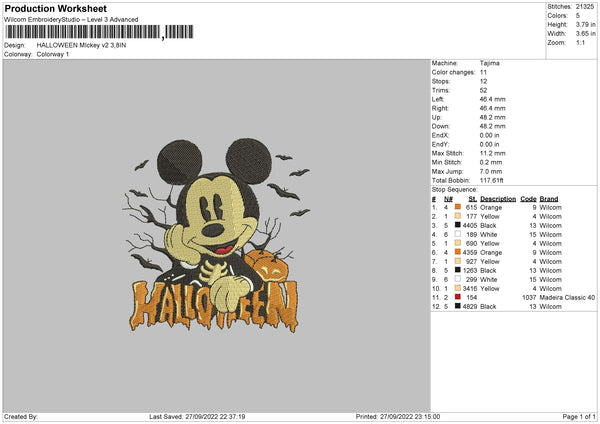Click the yellow swatch in stop 2
Screen dimensions: 600x424
pos(457,215)
